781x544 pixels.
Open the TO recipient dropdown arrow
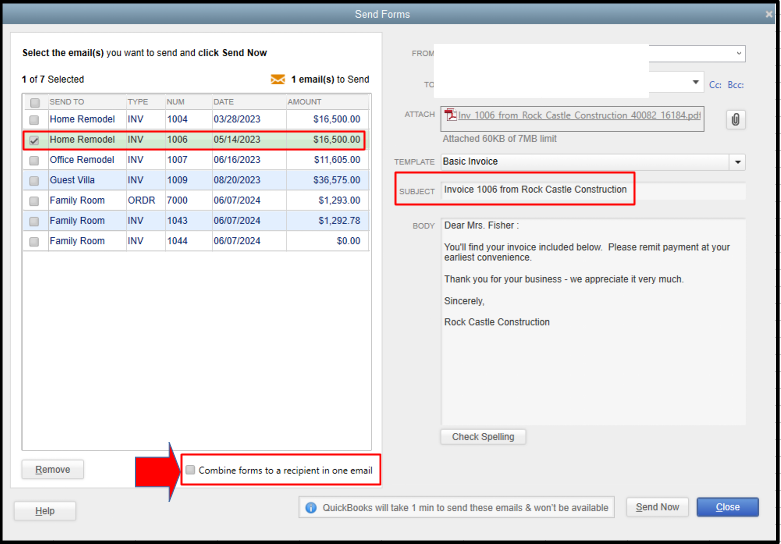tap(696, 82)
